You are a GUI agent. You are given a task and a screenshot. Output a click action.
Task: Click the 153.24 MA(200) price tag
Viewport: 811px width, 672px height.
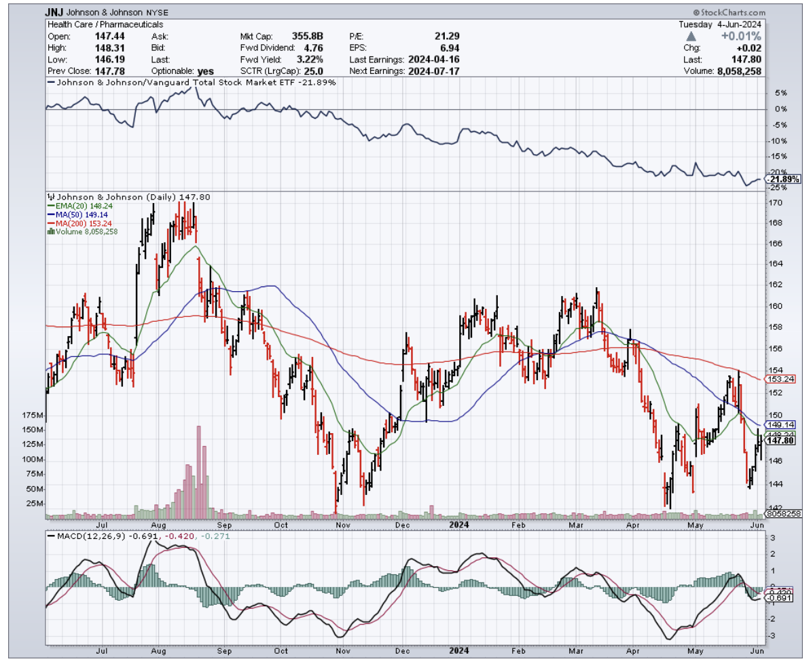779,379
